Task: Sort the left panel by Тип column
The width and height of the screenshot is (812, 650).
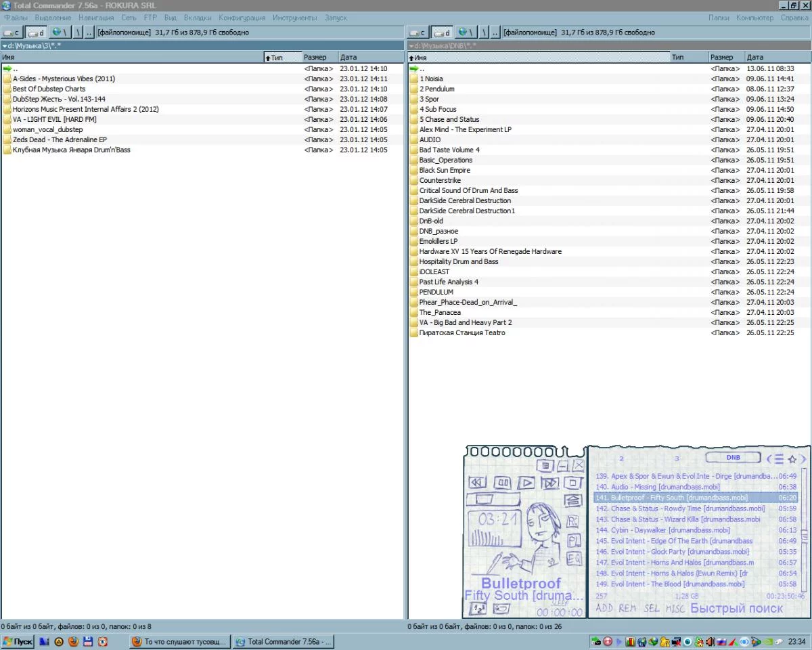Action: click(x=282, y=58)
